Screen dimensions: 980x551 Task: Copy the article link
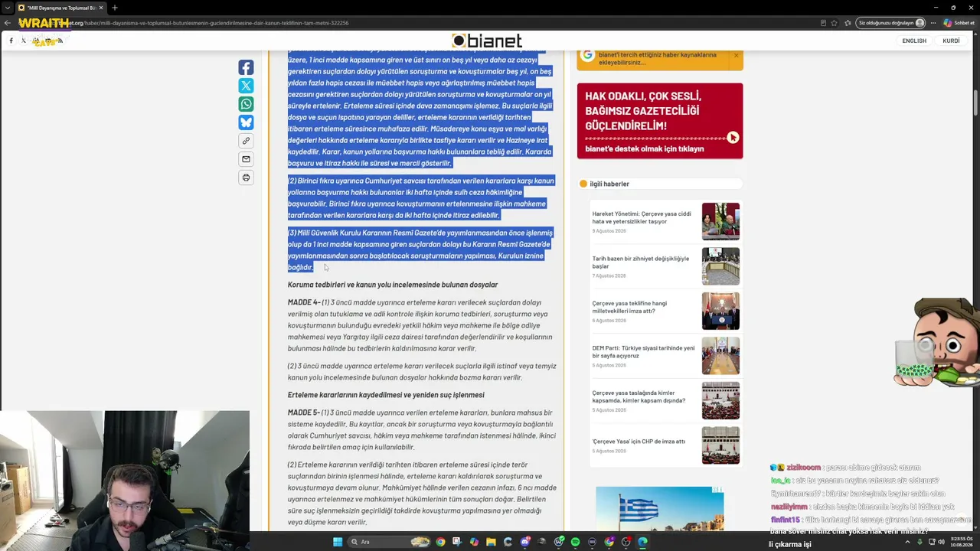[x=246, y=141]
